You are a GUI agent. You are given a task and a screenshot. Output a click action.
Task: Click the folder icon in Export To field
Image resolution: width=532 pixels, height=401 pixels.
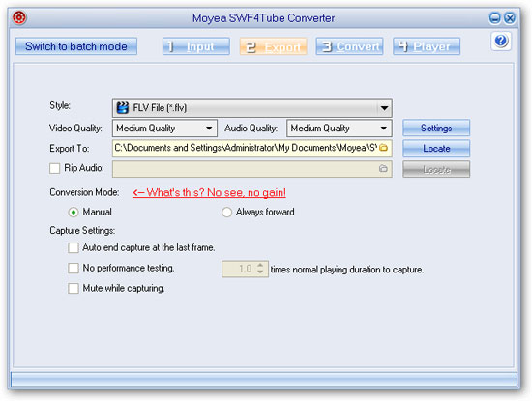(x=383, y=148)
